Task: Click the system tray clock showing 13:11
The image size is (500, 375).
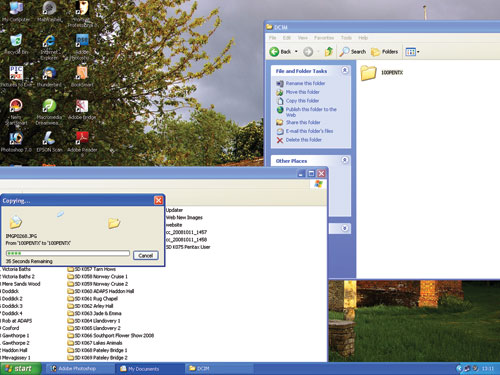Action: click(488, 368)
